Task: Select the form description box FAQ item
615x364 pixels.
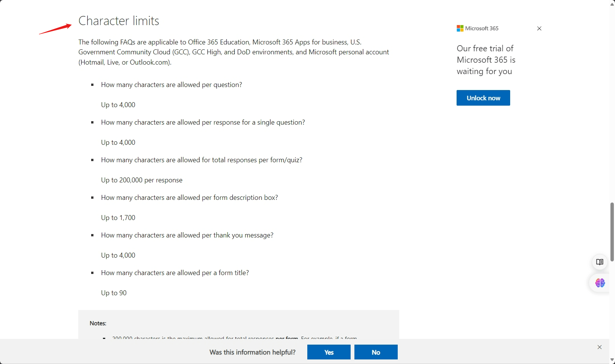Action: point(189,198)
